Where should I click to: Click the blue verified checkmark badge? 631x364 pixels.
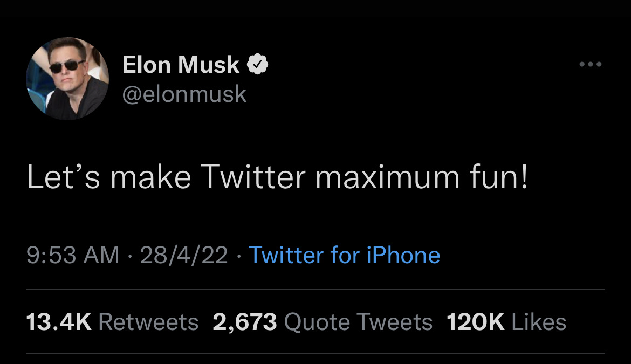tap(258, 65)
